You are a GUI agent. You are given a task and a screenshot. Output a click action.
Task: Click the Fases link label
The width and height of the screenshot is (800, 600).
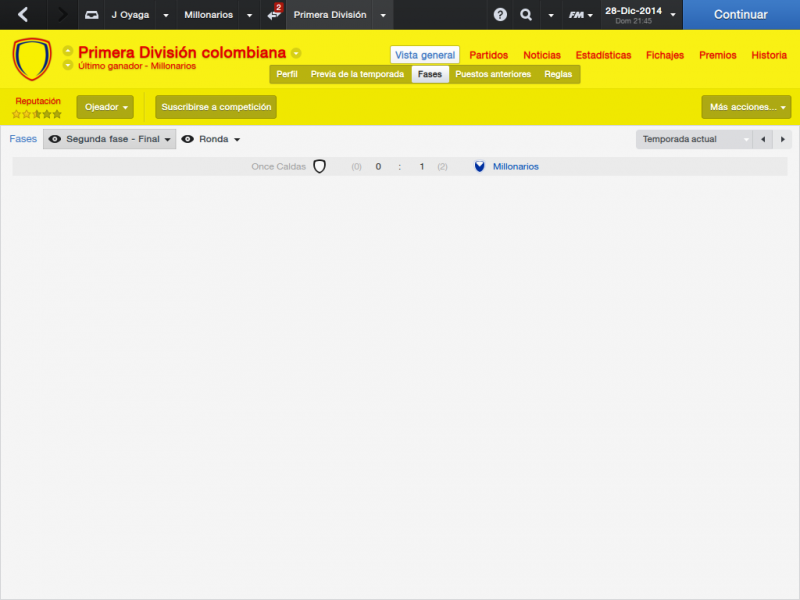point(23,139)
